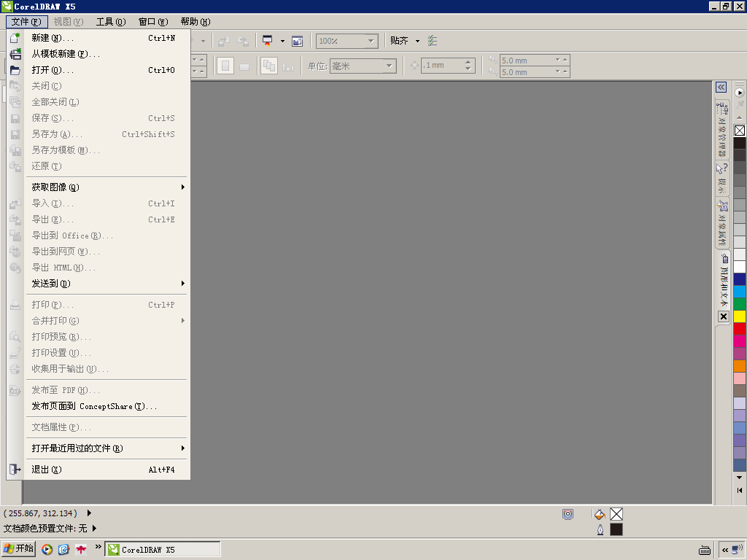747x560 pixels.
Task: Select the orange swatch in palette
Action: [740, 366]
